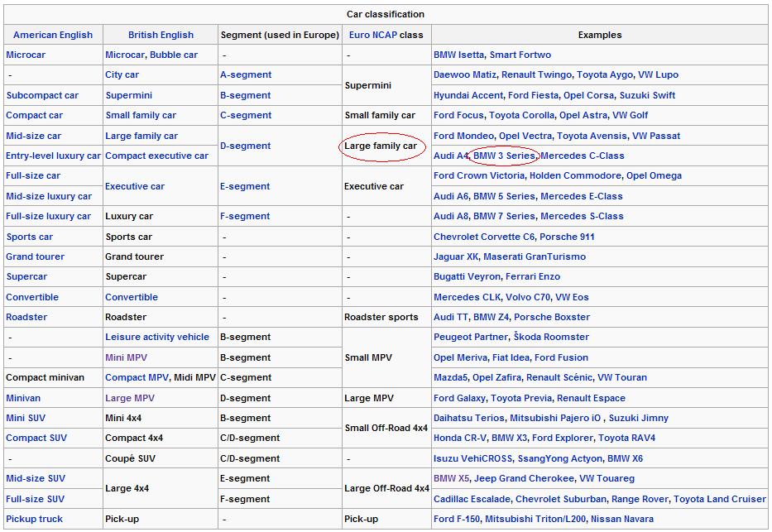The image size is (772, 532).
Task: Open the BMW 3 Series link
Action: (504, 156)
